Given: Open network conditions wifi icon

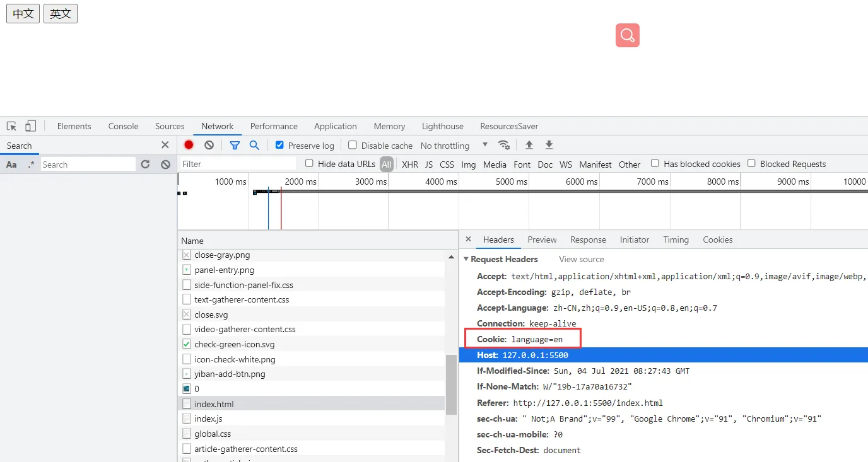Looking at the screenshot, I should (504, 145).
